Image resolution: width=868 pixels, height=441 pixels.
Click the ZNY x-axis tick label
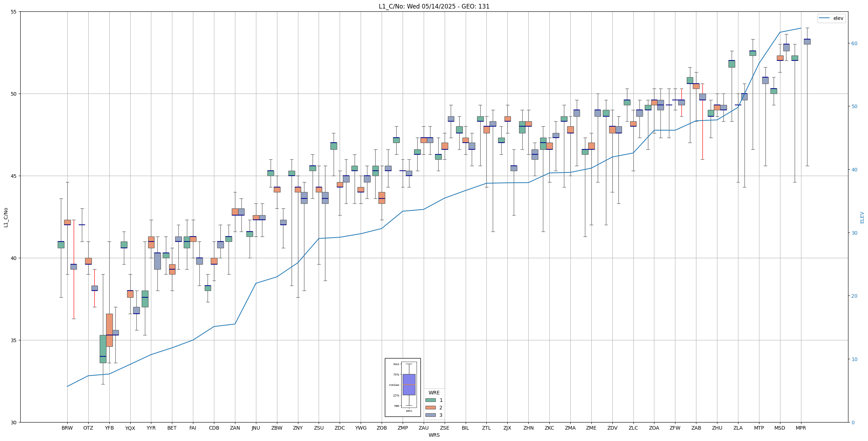298,428
